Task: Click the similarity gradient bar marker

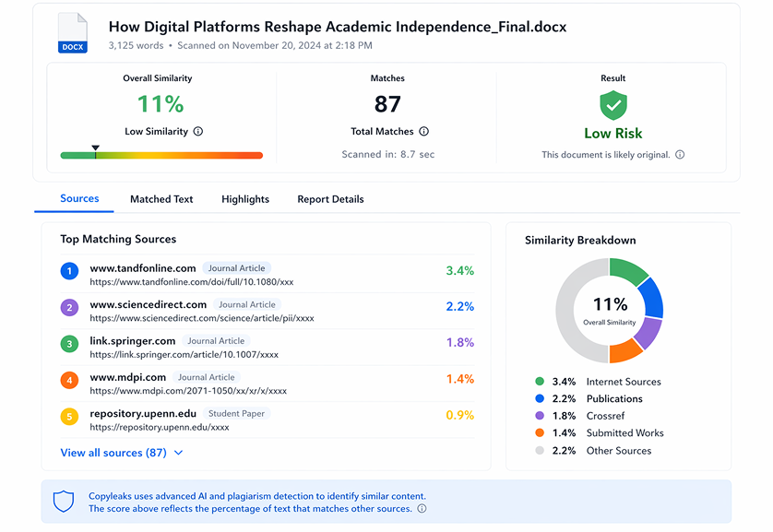Action: 95,148
